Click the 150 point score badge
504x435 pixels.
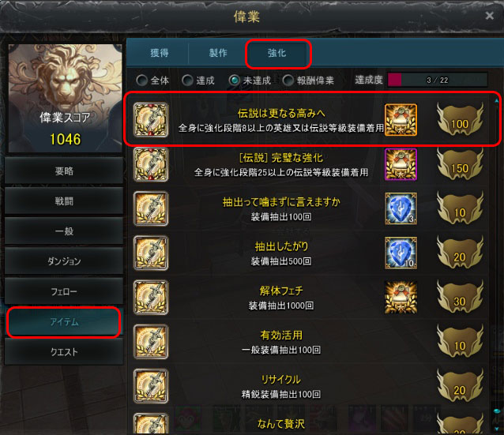460,164
